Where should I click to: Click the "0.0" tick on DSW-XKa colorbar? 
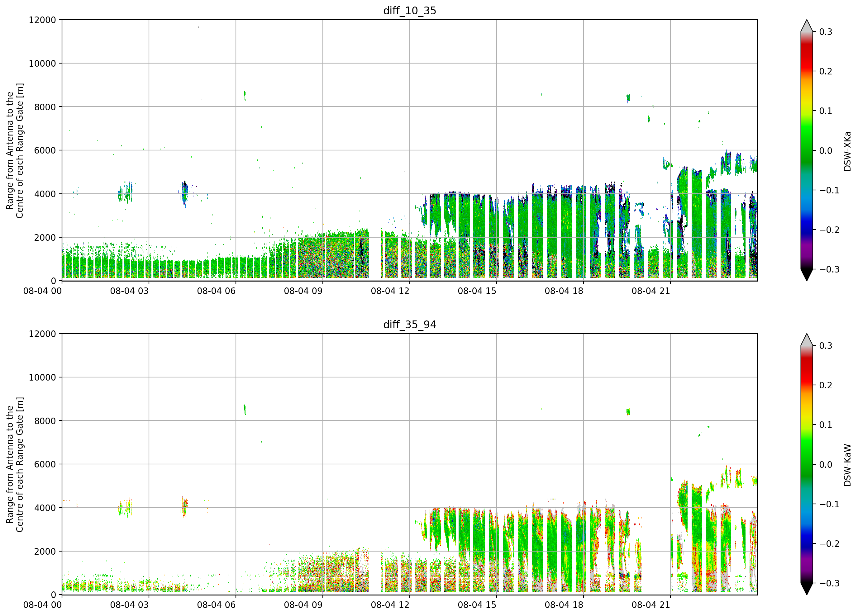pyautogui.click(x=826, y=150)
